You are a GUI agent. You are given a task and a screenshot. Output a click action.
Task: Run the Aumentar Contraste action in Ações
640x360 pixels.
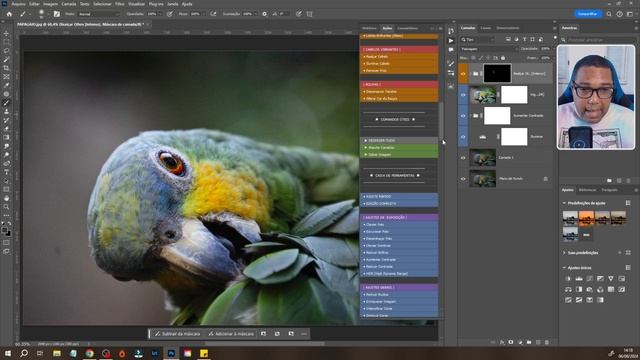click(399, 260)
